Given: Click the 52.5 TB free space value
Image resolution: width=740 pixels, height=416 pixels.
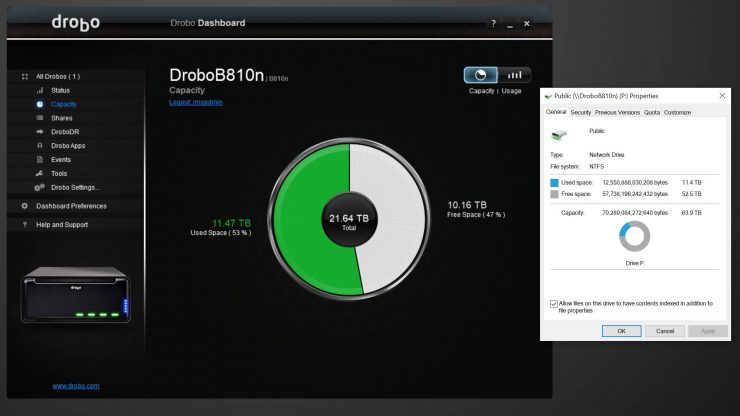Looking at the screenshot, I should [691, 194].
